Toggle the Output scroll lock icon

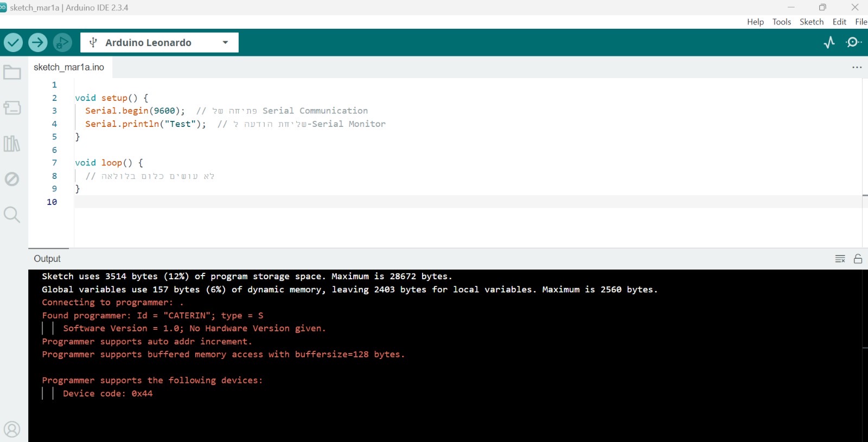tap(858, 259)
